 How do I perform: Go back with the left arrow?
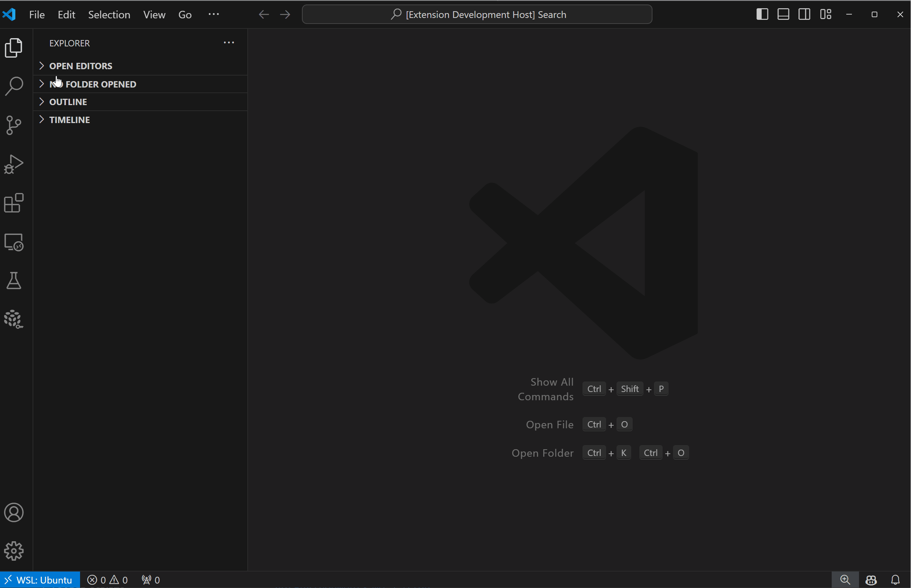click(264, 15)
